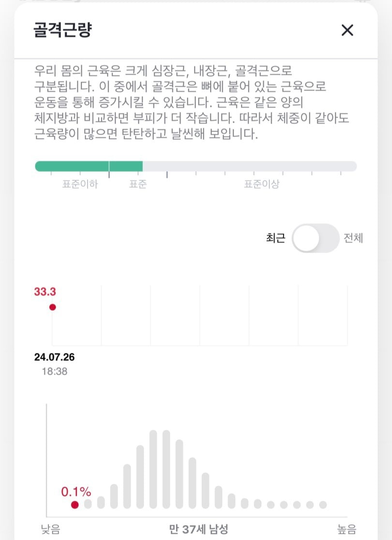
Task: Click the 낮음 axis label
Action: coord(51,529)
